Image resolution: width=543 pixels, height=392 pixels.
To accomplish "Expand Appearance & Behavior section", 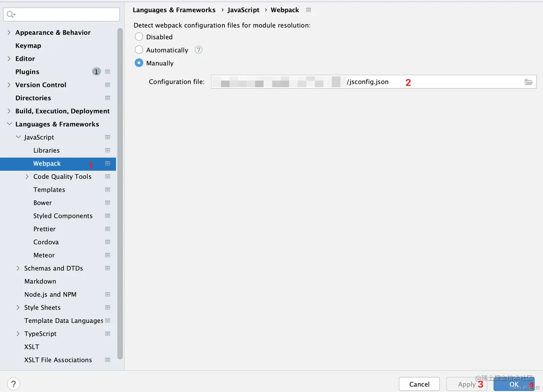I will (x=9, y=32).
